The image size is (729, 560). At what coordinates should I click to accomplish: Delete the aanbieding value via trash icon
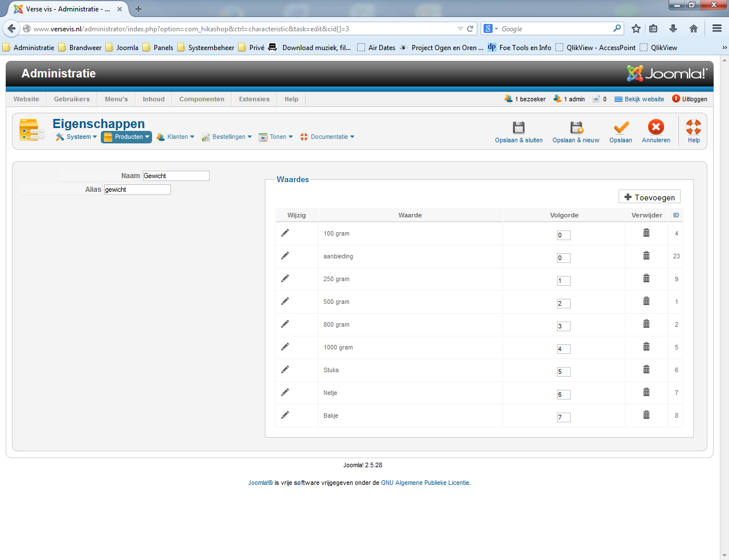[x=646, y=256]
